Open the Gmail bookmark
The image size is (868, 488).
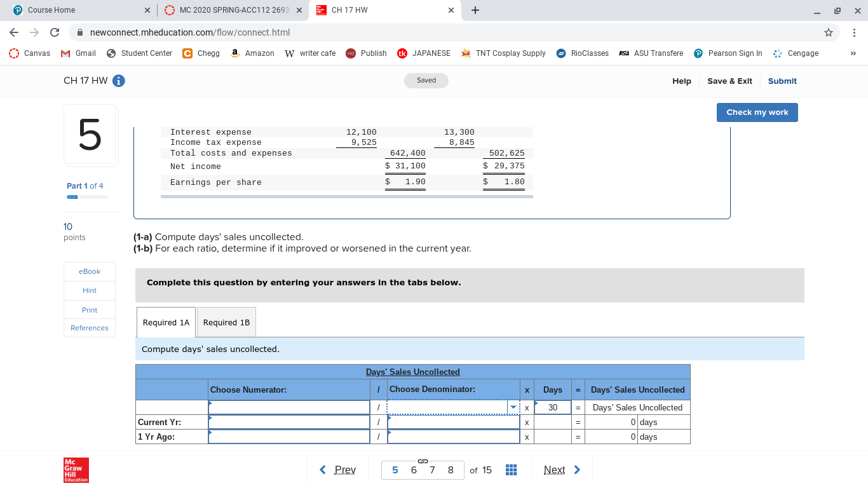click(x=78, y=53)
